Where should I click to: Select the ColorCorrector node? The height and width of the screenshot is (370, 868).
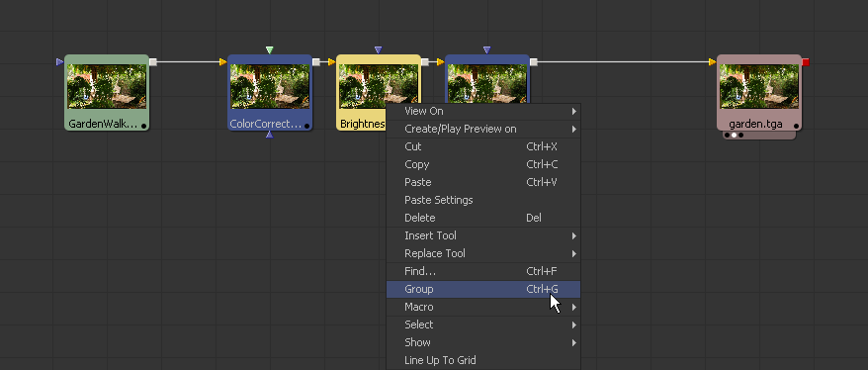270,93
